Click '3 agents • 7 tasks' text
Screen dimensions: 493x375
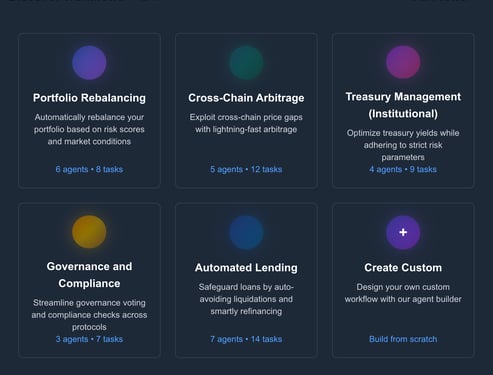pyautogui.click(x=89, y=339)
